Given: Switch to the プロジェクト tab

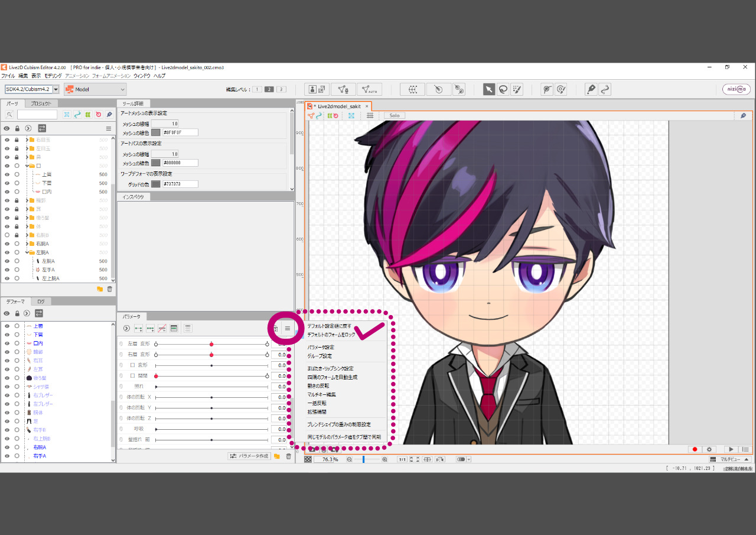Looking at the screenshot, I should pos(41,103).
